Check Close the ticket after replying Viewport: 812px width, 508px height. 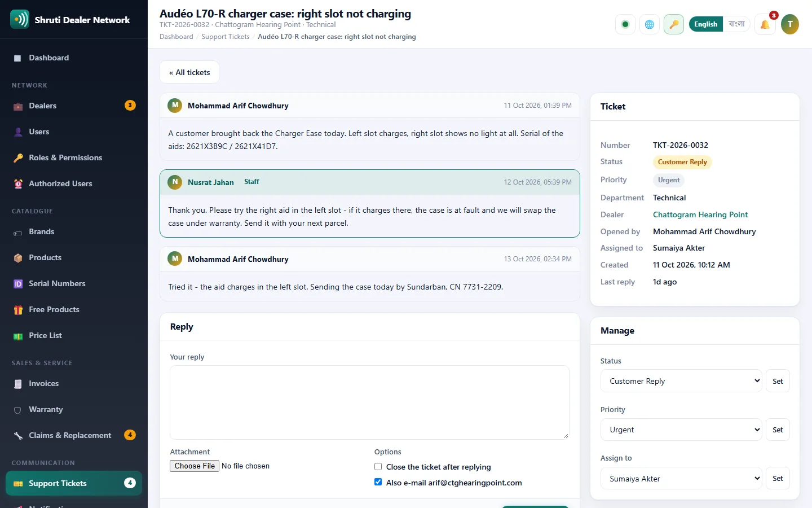point(378,467)
